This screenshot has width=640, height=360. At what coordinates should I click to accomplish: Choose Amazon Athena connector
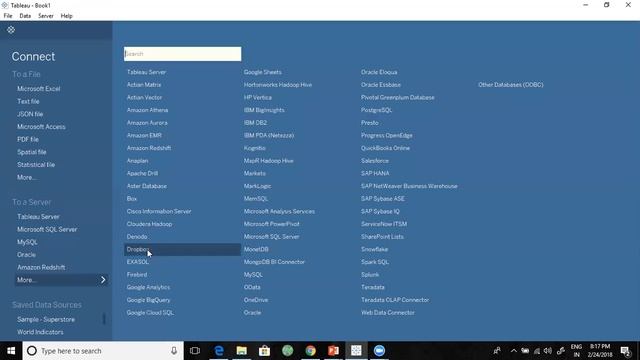point(147,110)
